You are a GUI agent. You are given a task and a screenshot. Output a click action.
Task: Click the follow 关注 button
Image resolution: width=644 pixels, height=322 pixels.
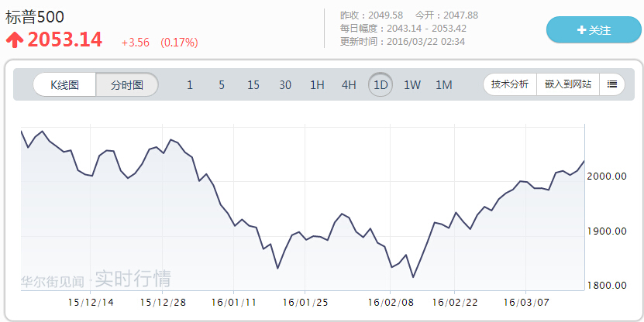(x=594, y=30)
